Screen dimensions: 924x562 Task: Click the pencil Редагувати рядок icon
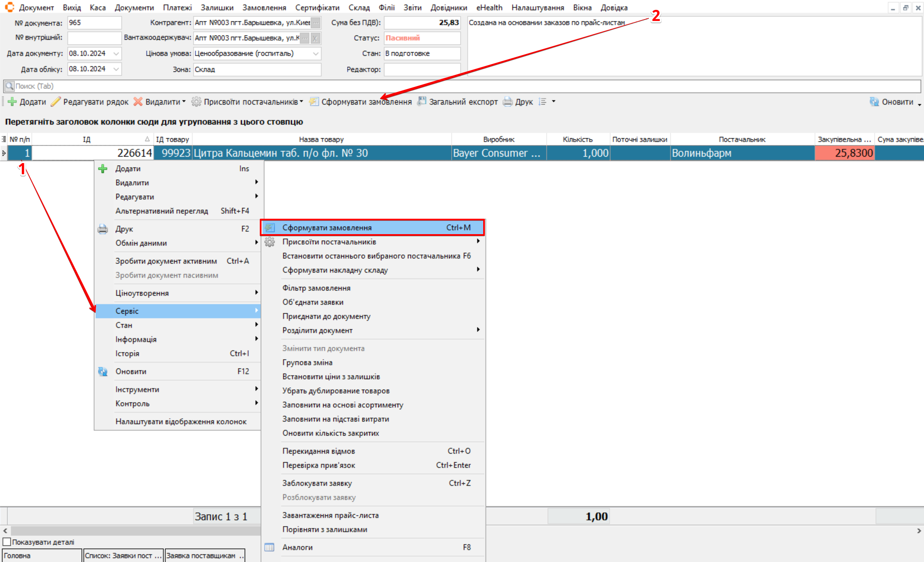56,102
